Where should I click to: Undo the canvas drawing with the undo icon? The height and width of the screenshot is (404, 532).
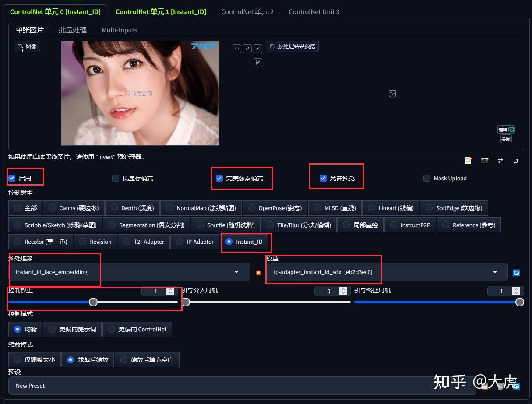(236, 48)
